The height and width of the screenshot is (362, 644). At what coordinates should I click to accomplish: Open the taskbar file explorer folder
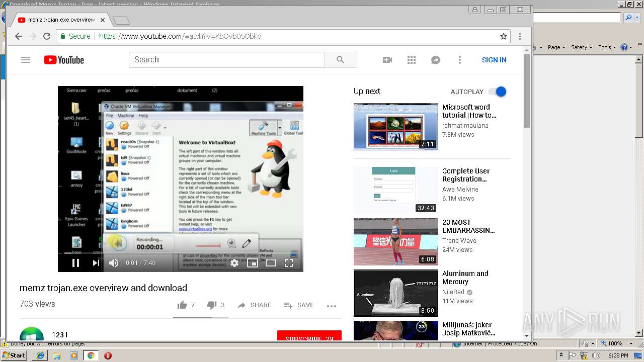click(x=57, y=355)
